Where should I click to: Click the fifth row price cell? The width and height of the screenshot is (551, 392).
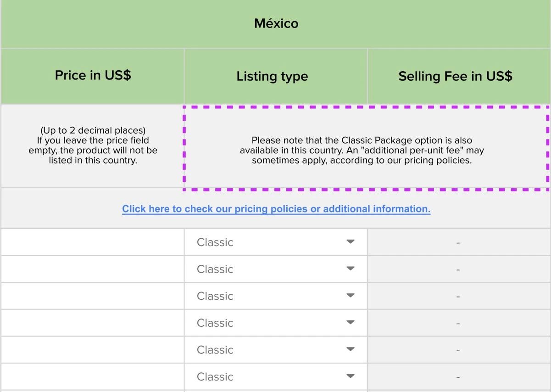(92, 350)
